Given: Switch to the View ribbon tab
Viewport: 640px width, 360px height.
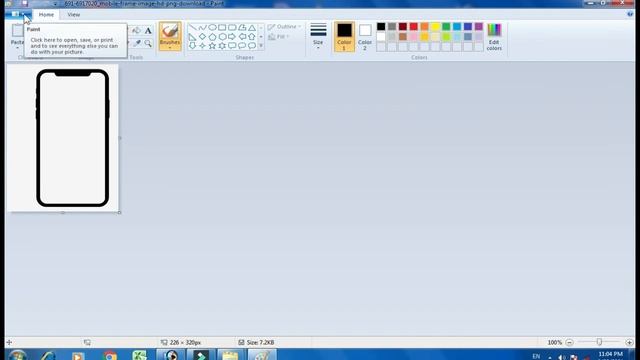Looking at the screenshot, I should [73, 15].
